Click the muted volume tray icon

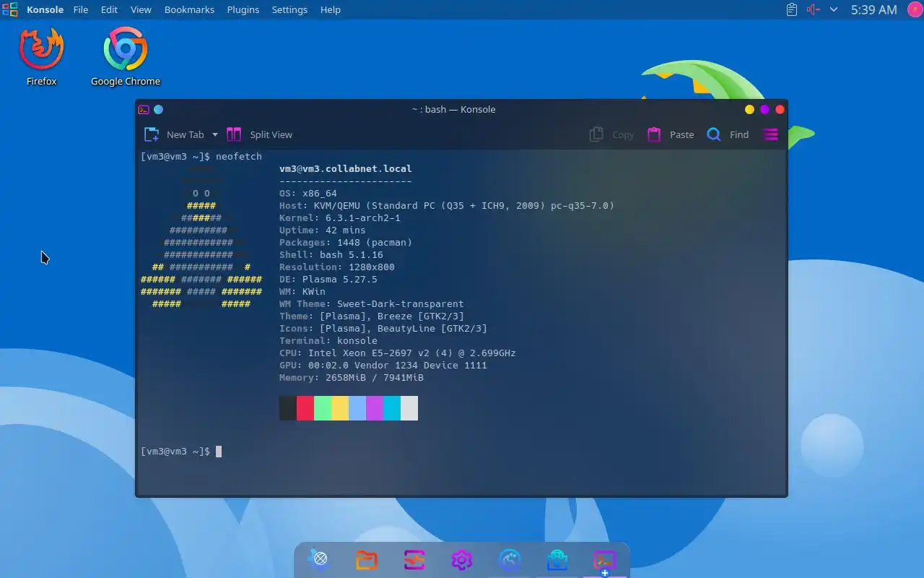pos(813,9)
